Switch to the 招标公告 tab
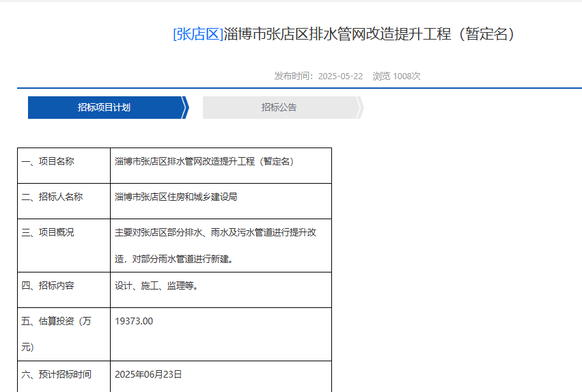582x392 pixels. (283, 108)
